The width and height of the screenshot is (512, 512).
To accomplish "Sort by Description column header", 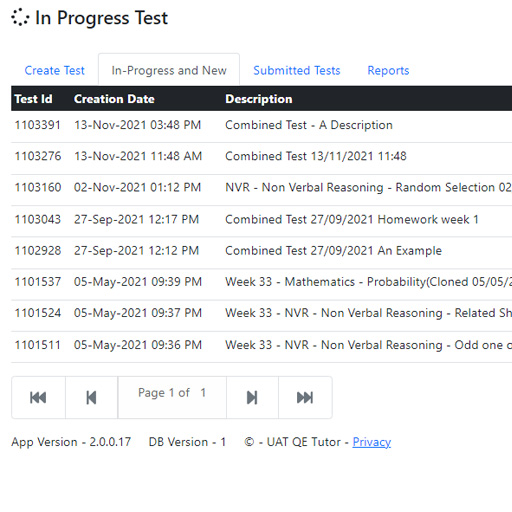I will pyautogui.click(x=259, y=99).
